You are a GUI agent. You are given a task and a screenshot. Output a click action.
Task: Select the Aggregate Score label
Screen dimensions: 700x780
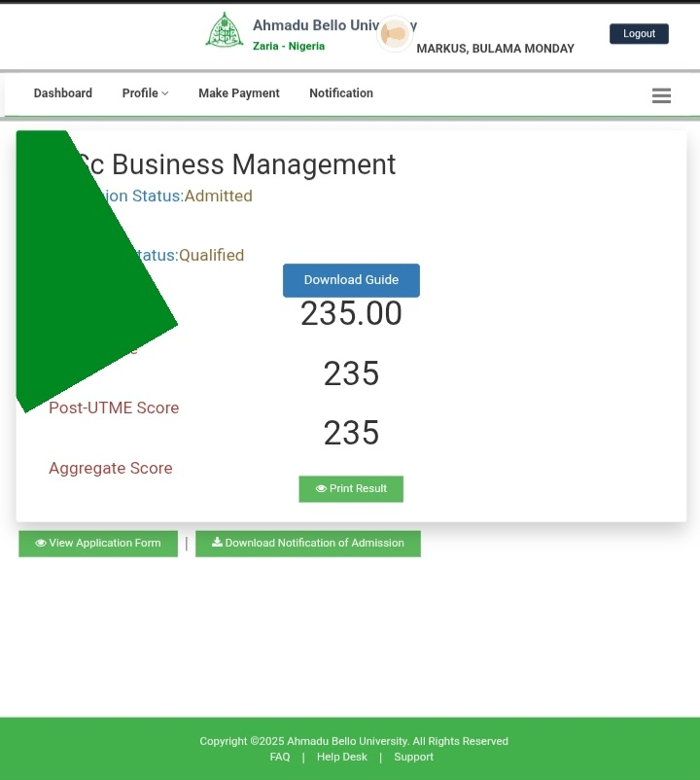click(x=111, y=469)
